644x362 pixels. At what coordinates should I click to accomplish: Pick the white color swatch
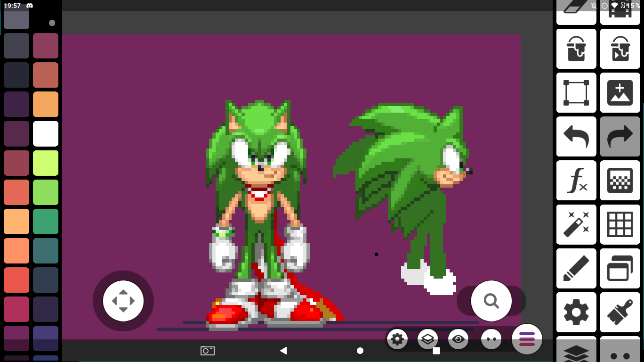46,134
